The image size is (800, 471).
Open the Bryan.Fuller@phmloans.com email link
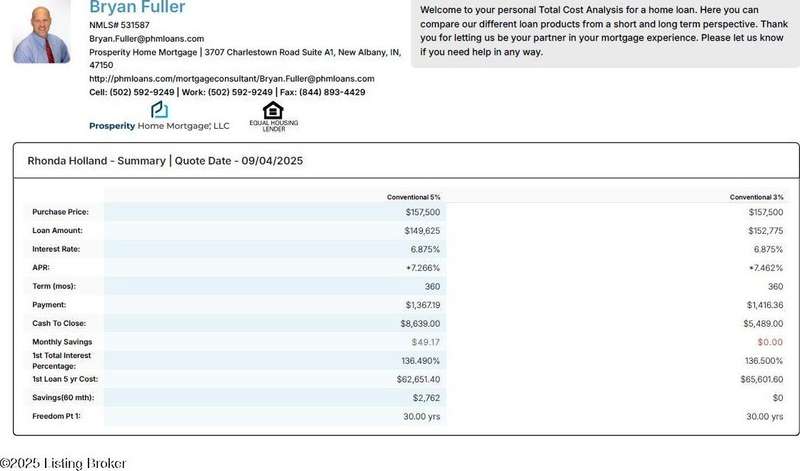pyautogui.click(x=146, y=38)
